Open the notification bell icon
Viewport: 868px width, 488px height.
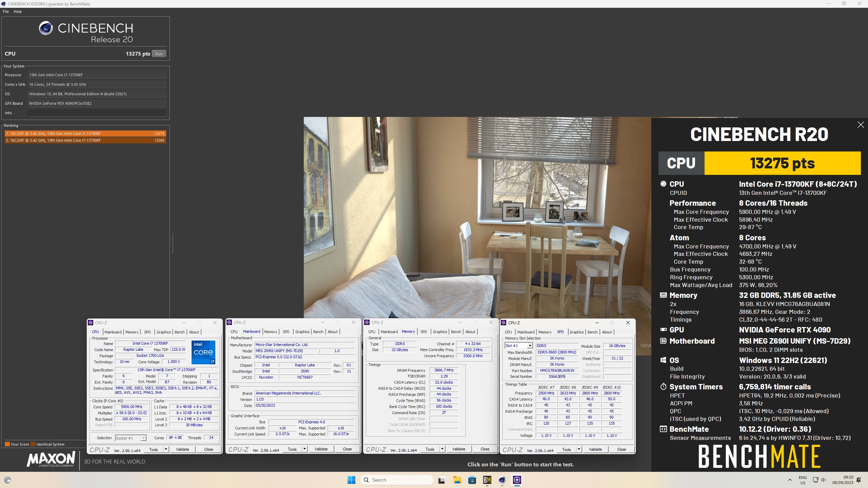[x=859, y=480]
